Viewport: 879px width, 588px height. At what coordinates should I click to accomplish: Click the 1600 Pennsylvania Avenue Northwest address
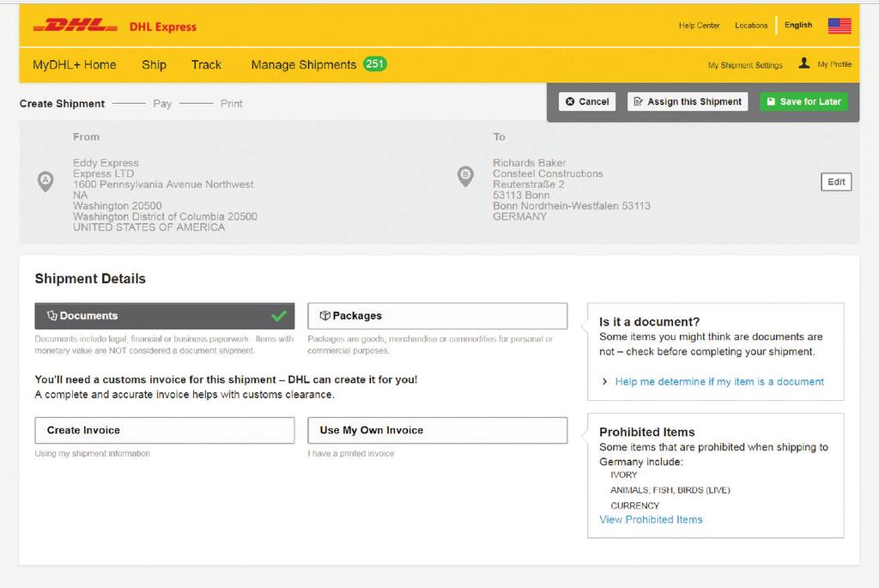pos(163,185)
